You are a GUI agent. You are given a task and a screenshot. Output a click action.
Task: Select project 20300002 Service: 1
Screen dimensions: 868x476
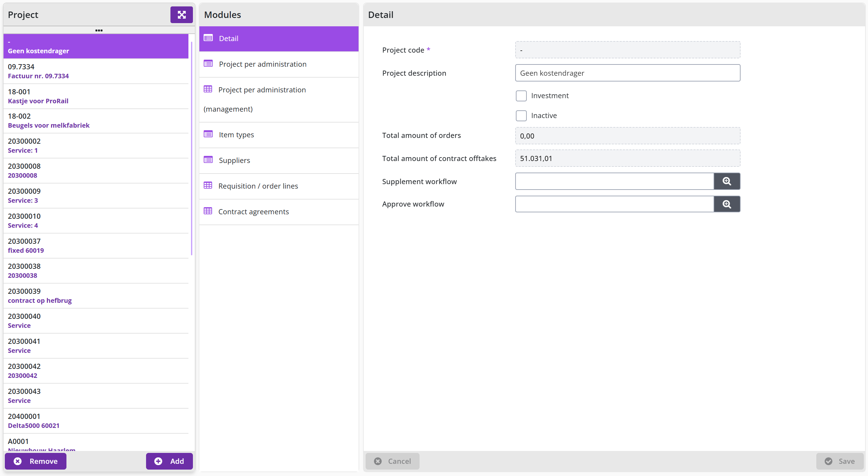[x=96, y=146]
